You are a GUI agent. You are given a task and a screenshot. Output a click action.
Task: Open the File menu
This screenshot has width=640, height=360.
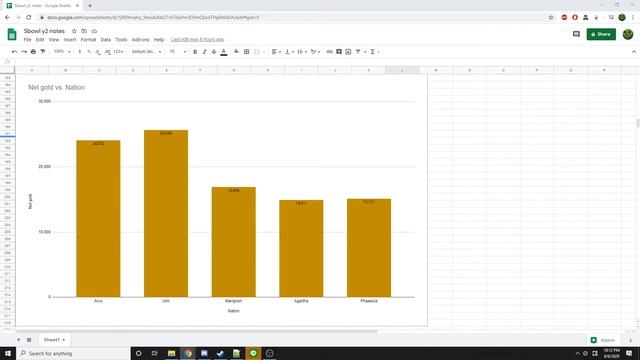pyautogui.click(x=27, y=40)
